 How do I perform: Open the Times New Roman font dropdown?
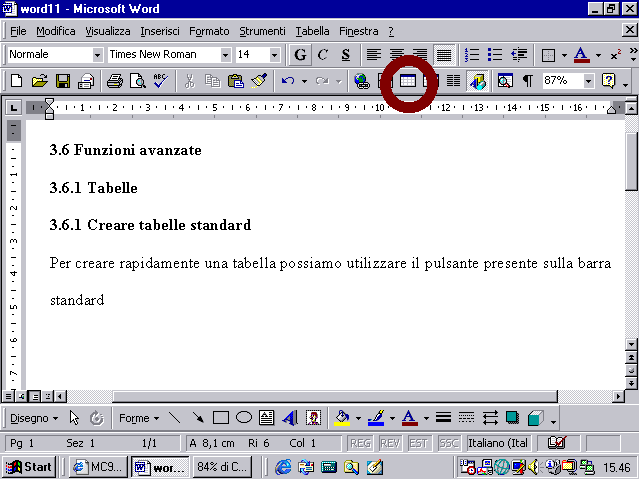225,55
